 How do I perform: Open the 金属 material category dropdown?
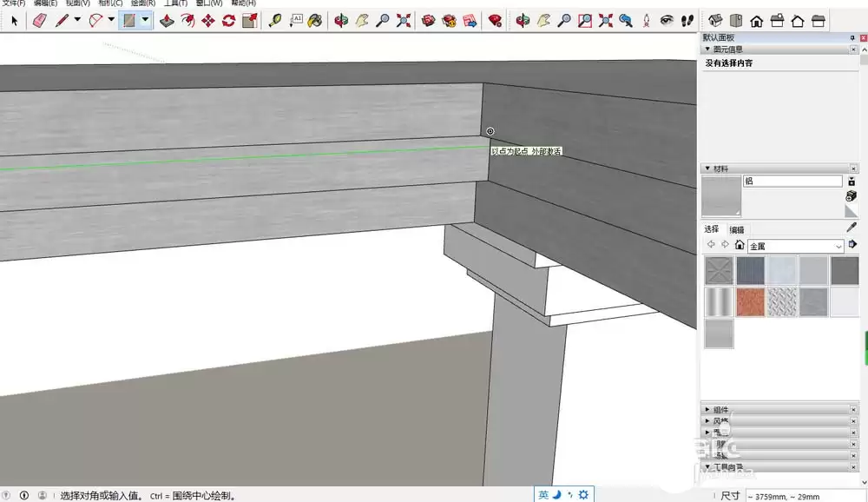[x=838, y=245]
